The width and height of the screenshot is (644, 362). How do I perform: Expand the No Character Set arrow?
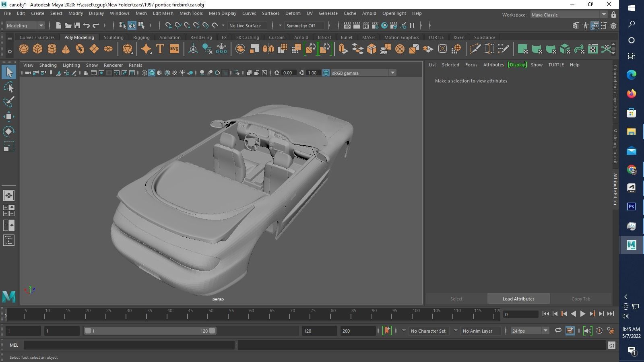tap(403, 331)
